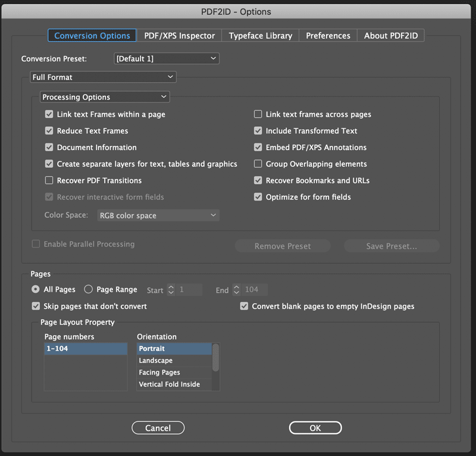This screenshot has width=476, height=456.
Task: Switch to the PDF/XPS Inspector tab
Action: [179, 36]
